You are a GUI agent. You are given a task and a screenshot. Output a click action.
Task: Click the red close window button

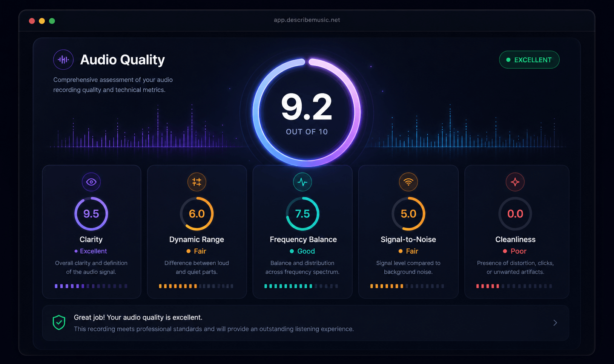(32, 21)
